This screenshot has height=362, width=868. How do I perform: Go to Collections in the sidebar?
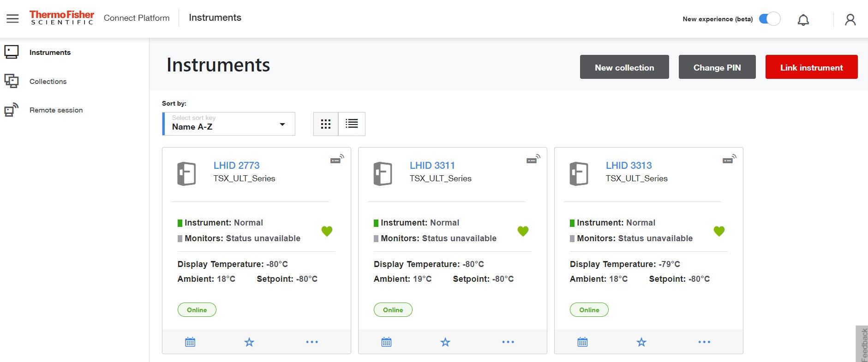(48, 82)
